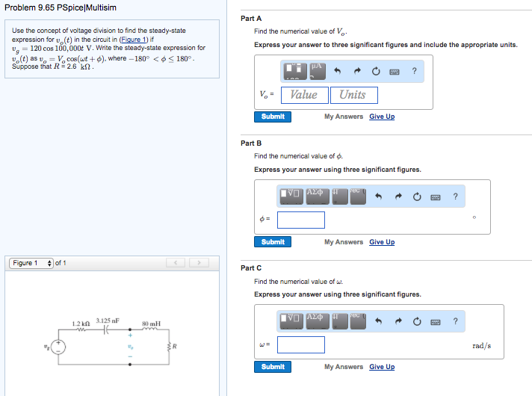
Task: Open the third toolbar icon in Part B
Action: pyautogui.click(x=340, y=197)
